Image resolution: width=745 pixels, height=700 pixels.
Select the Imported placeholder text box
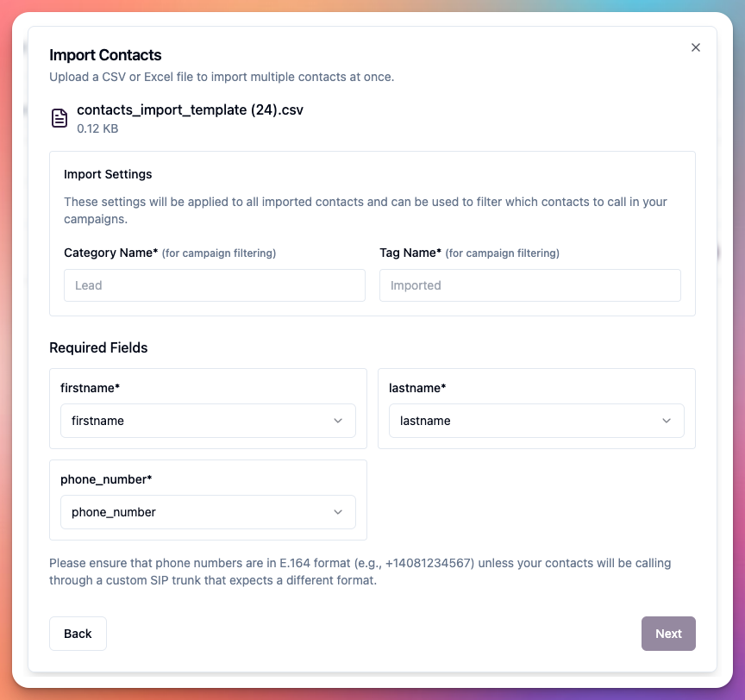coord(530,285)
